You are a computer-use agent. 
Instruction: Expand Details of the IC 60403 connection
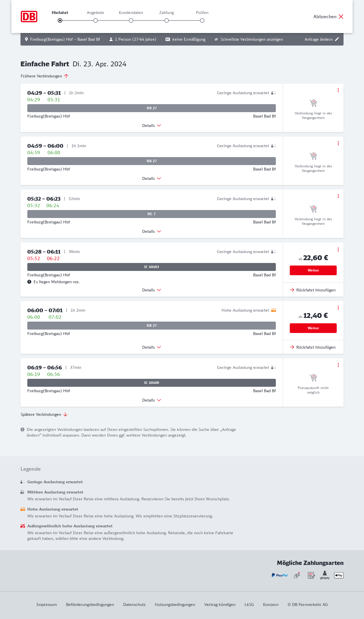tap(152, 290)
